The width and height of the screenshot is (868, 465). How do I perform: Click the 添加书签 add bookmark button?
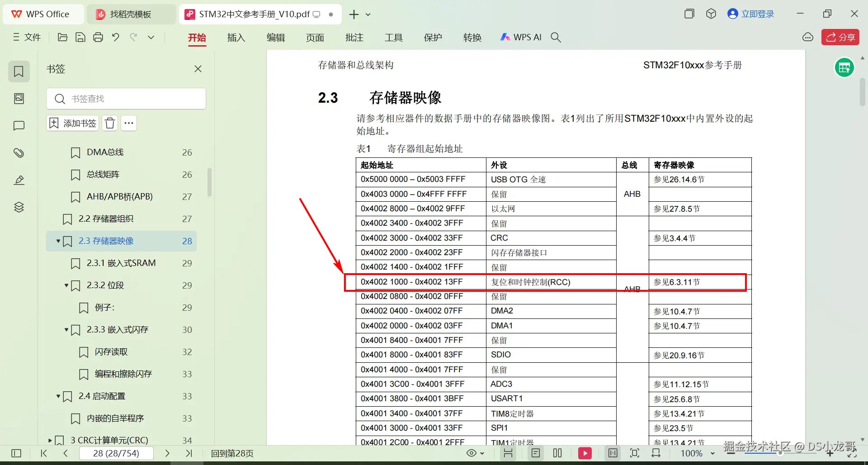pos(73,123)
